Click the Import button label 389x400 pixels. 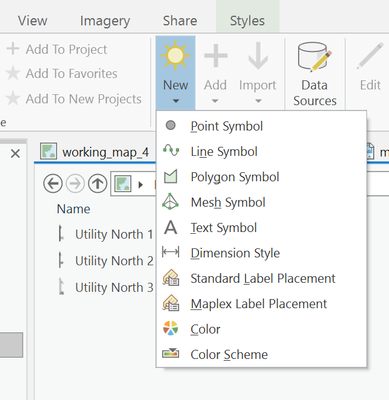(x=257, y=85)
